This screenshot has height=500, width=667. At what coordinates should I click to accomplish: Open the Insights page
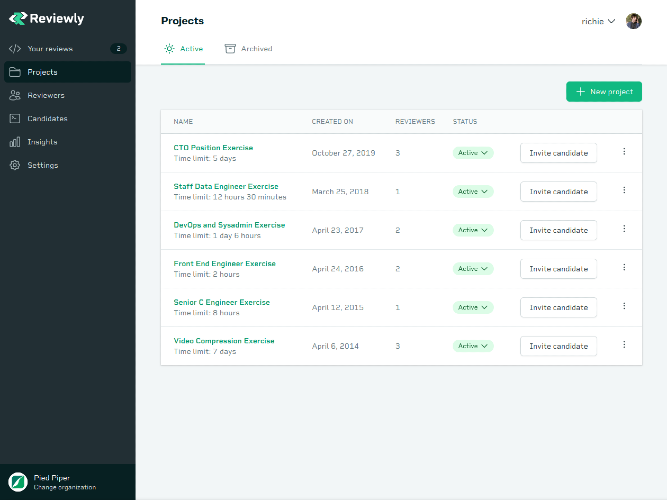68,142
